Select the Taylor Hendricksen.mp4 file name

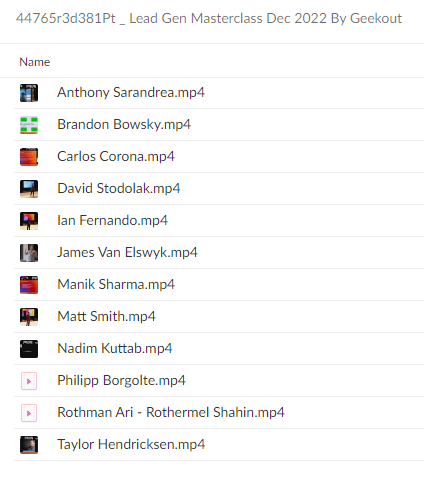(x=131, y=444)
